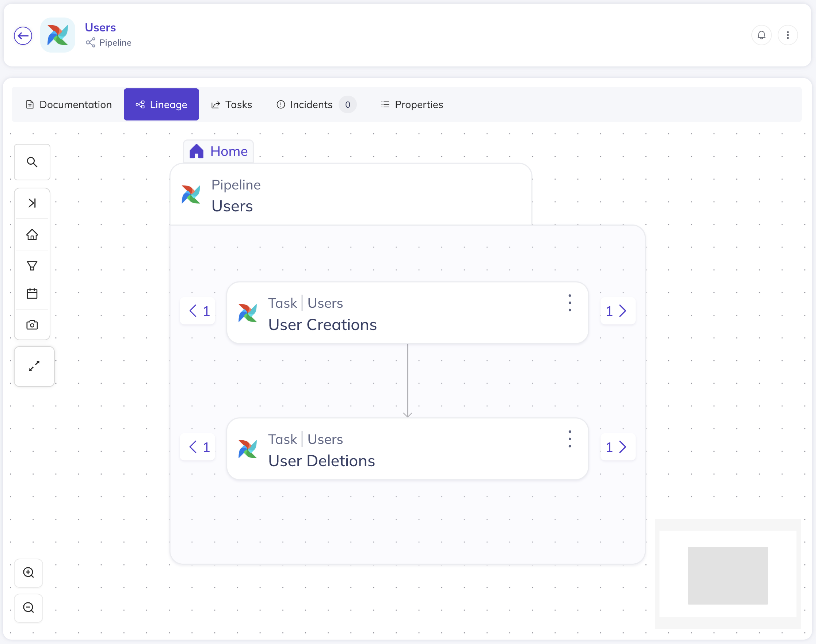816x644 pixels.
Task: Open User Deletions three-dot menu
Action: point(570,439)
